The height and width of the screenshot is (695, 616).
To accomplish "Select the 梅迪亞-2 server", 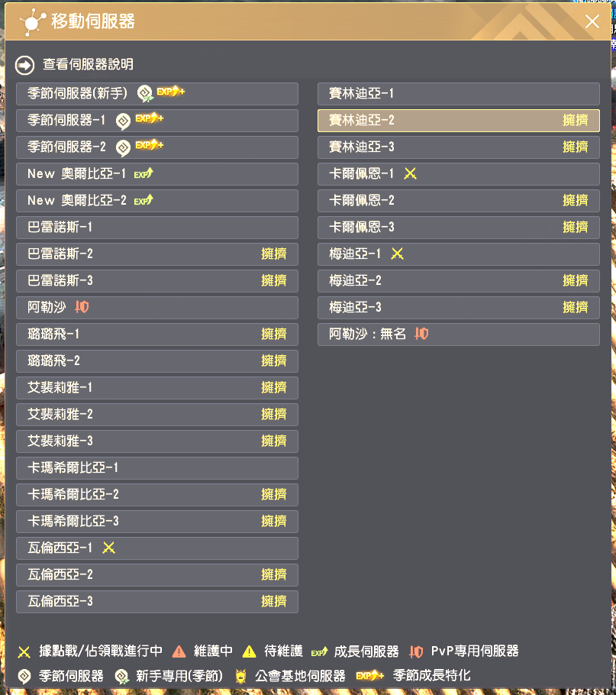I will [x=459, y=280].
